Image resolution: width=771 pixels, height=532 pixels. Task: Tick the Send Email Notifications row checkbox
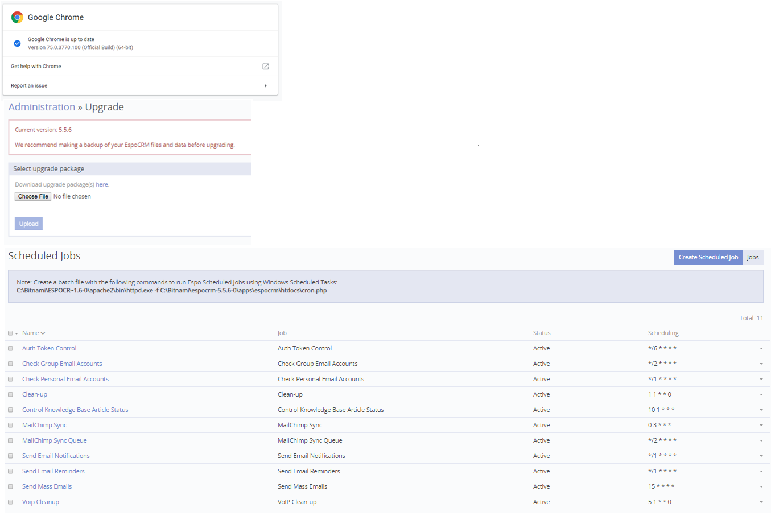click(x=10, y=456)
